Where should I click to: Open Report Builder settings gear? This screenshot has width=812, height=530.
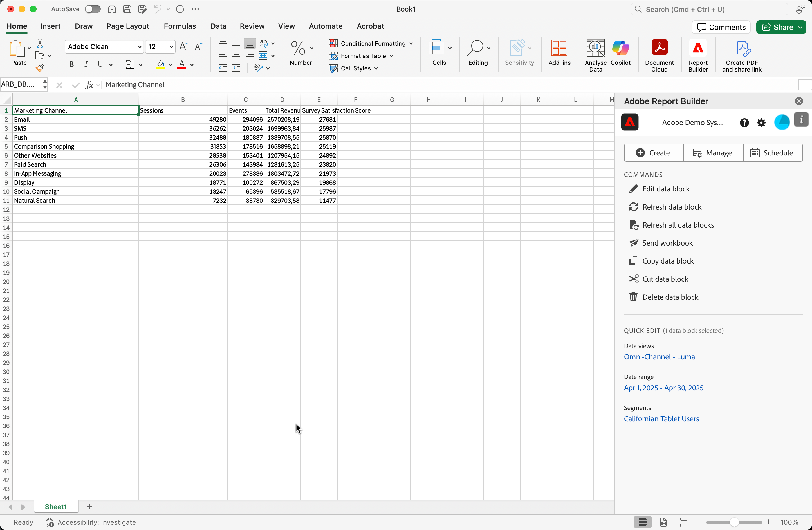[762, 123]
